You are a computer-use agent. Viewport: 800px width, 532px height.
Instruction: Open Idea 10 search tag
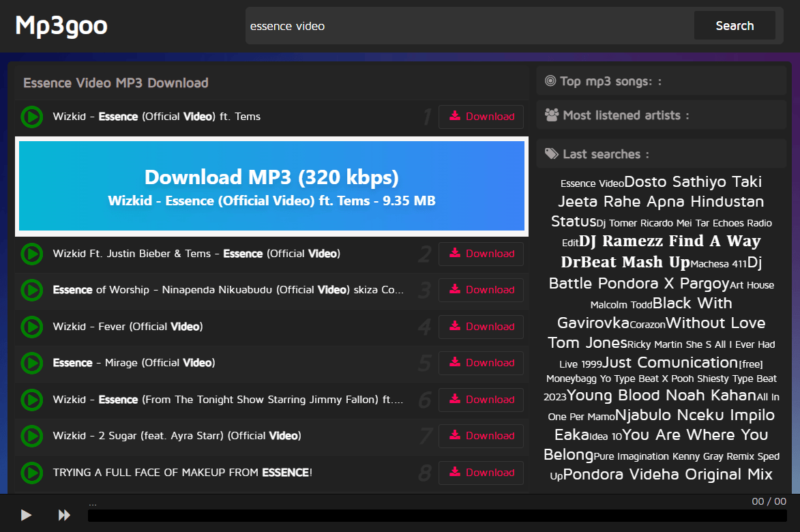tap(606, 437)
